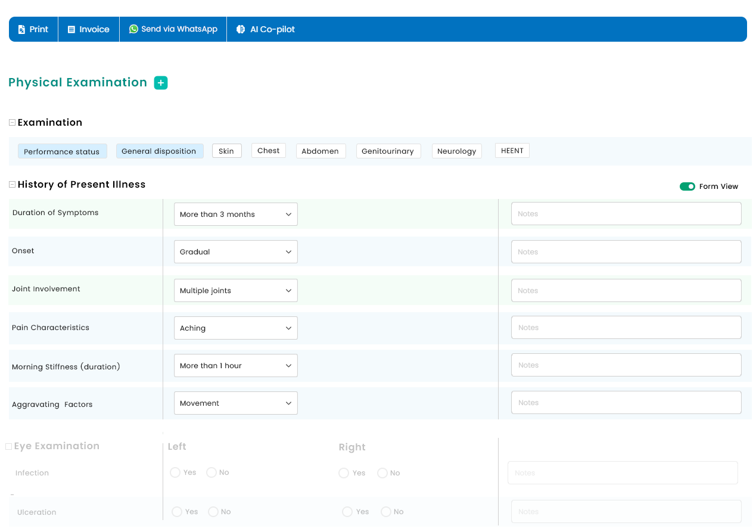Add new Physical Examination with plus icon

(161, 83)
